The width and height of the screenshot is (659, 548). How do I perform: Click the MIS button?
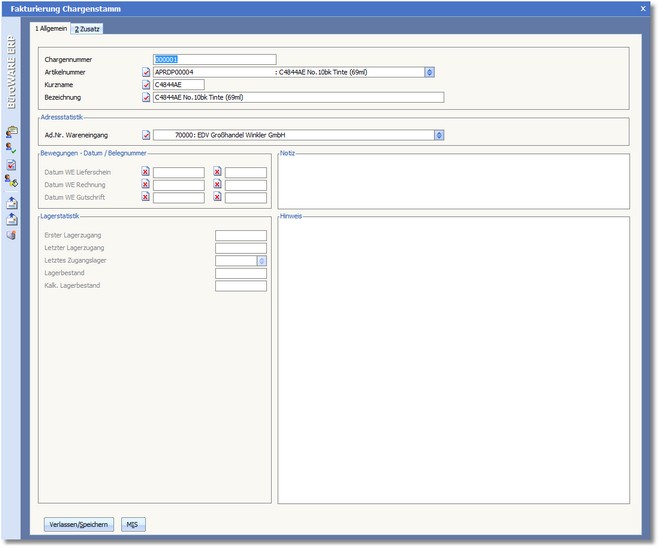pos(132,524)
